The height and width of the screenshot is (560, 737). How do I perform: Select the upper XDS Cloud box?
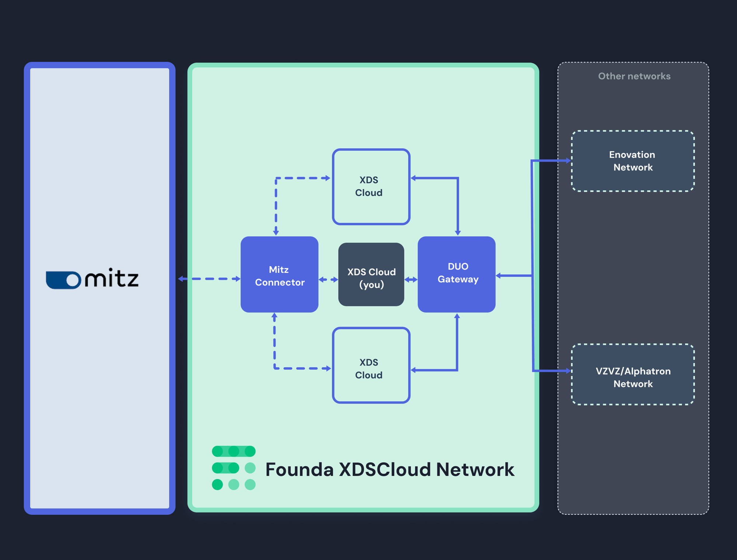click(371, 187)
